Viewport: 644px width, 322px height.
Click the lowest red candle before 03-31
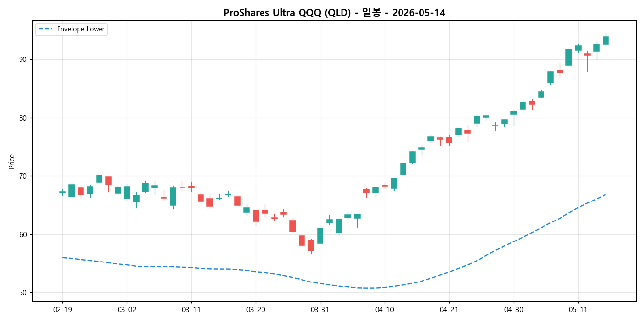311,245
